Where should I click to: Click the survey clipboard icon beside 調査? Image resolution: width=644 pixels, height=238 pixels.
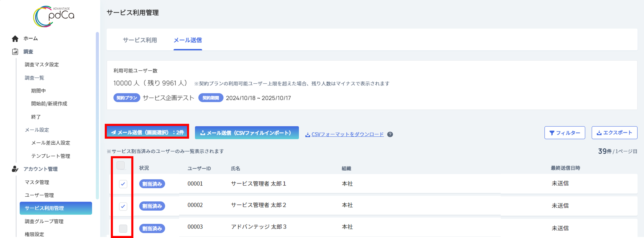coord(15,52)
